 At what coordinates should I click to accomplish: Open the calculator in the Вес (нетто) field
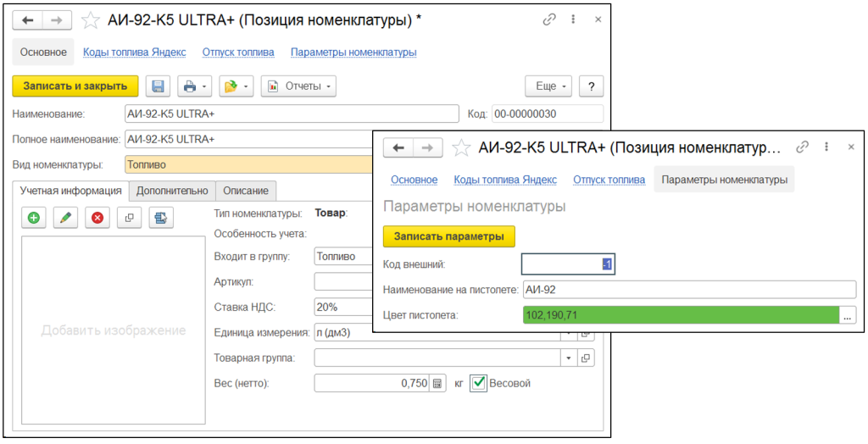coord(437,383)
